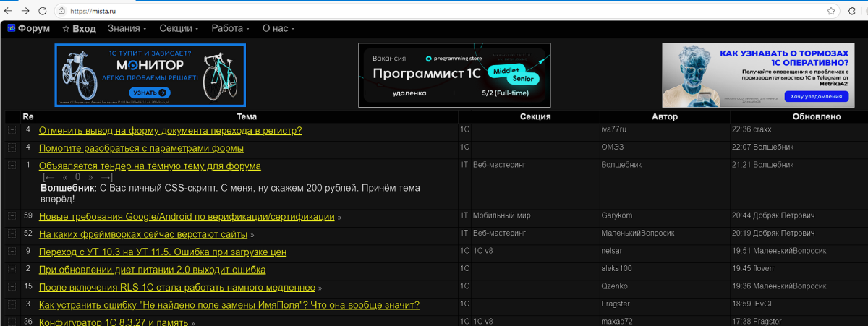Click the browser back arrow
Screen dimensions: 868x326
coord(9,11)
